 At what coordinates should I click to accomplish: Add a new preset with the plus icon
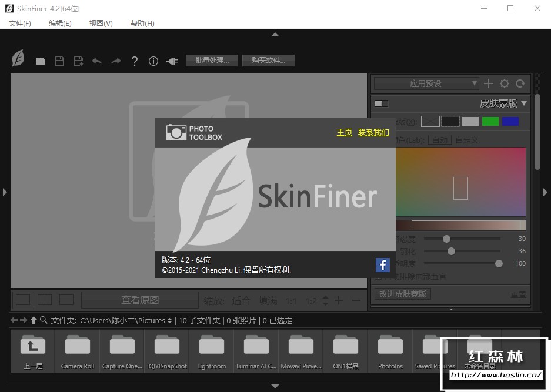pos(489,83)
